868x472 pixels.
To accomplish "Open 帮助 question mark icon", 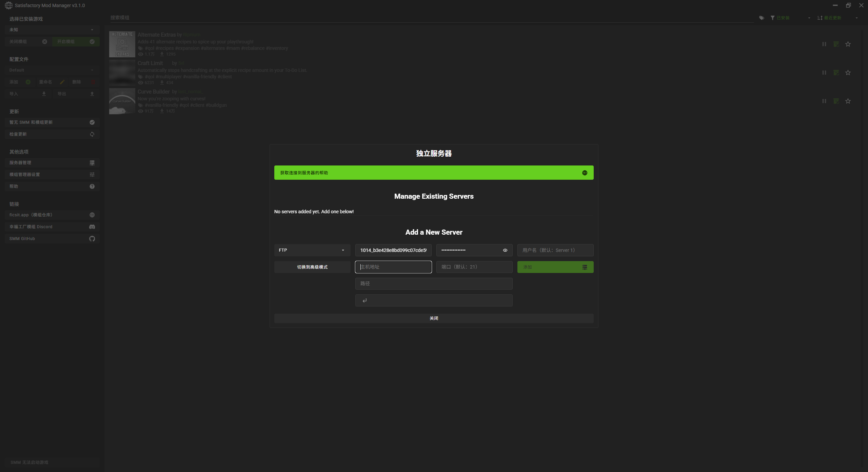I will (x=92, y=186).
